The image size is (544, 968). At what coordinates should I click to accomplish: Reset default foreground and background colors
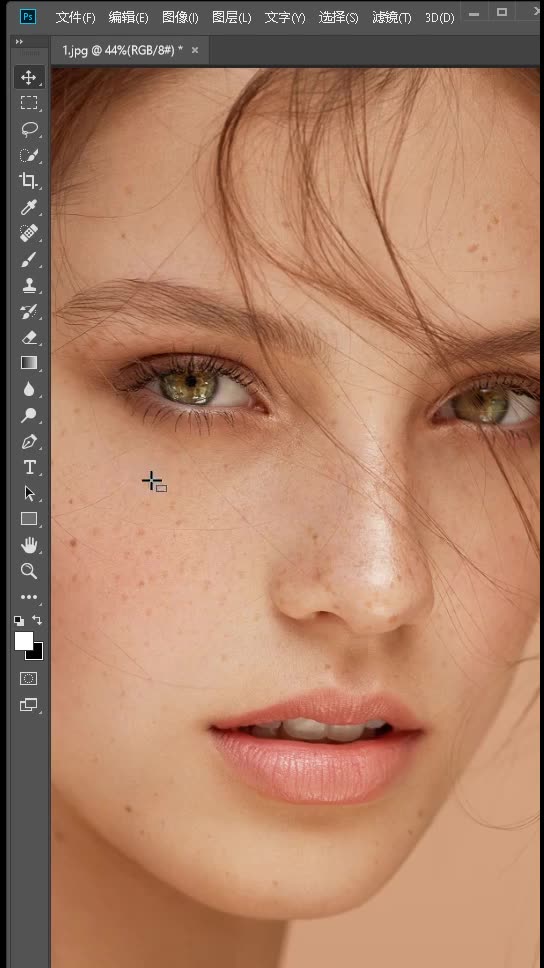tap(19, 620)
